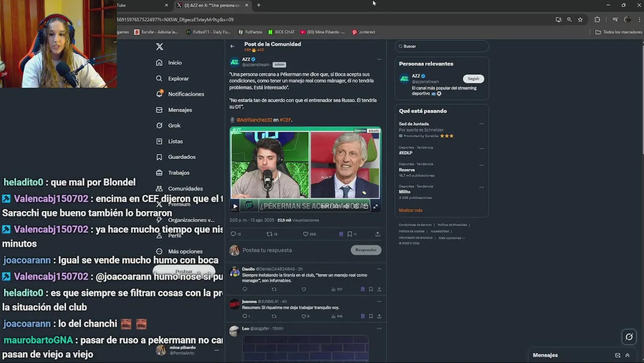Screen dimensions: 644x363
Task: Reply to Danilo's comment
Action: pyautogui.click(x=245, y=289)
